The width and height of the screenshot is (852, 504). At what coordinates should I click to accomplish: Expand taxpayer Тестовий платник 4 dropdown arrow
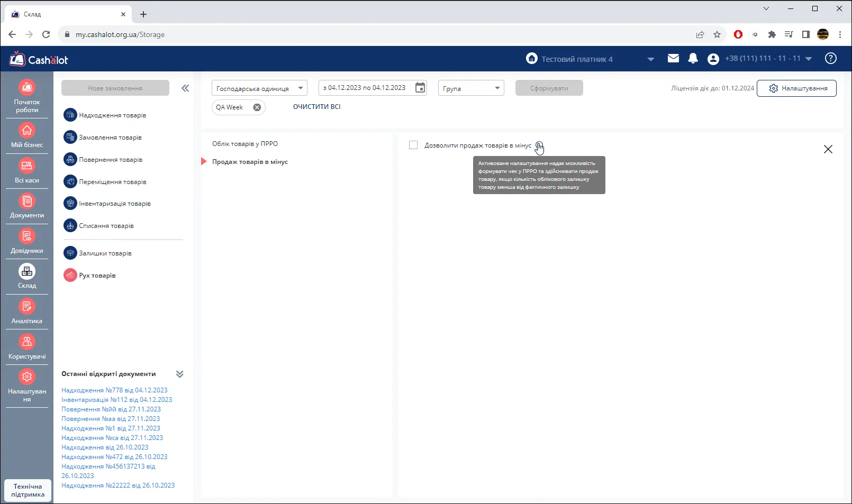[651, 59]
